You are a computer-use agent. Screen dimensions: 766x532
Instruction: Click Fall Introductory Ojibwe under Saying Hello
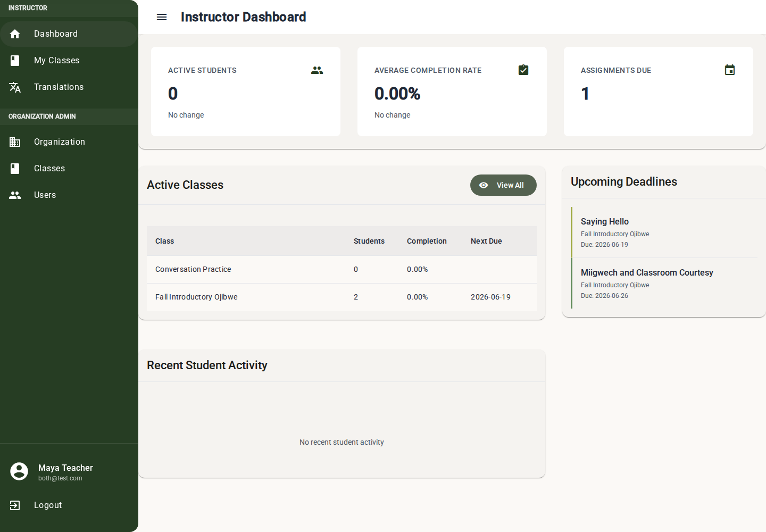click(615, 234)
